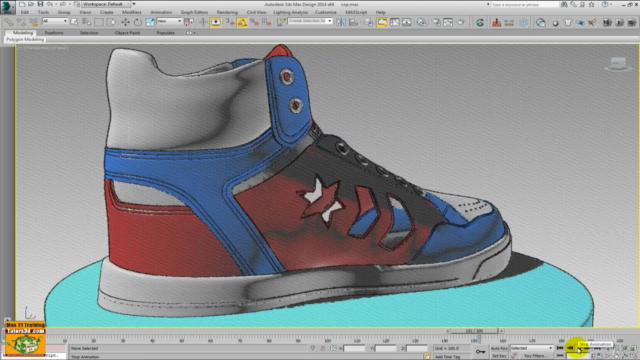
Task: Toggle the Angle Snap icon
Action: pos(242,22)
